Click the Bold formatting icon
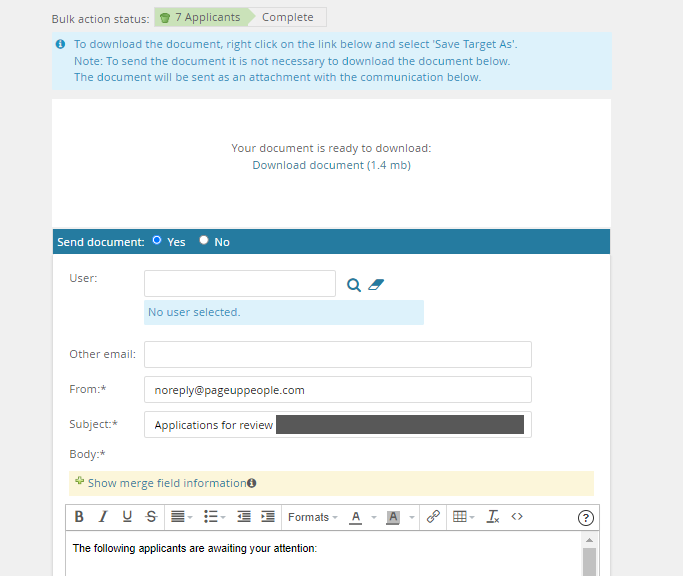The image size is (683, 576). click(79, 517)
